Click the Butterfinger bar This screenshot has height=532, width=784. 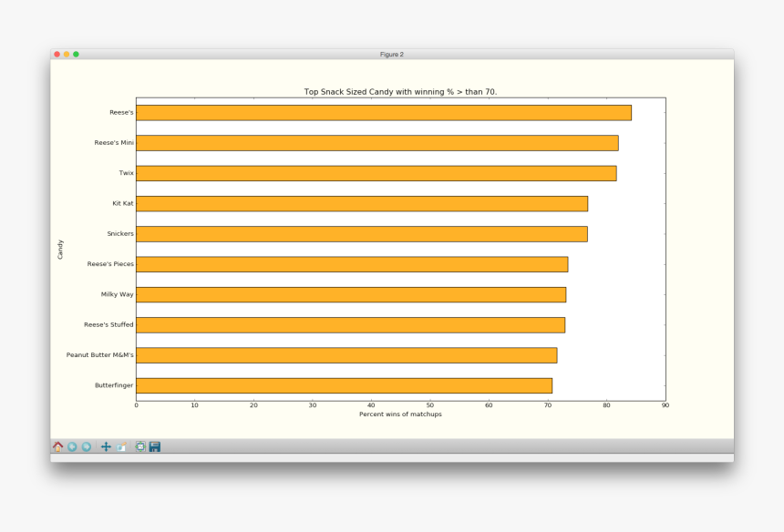pyautogui.click(x=344, y=385)
